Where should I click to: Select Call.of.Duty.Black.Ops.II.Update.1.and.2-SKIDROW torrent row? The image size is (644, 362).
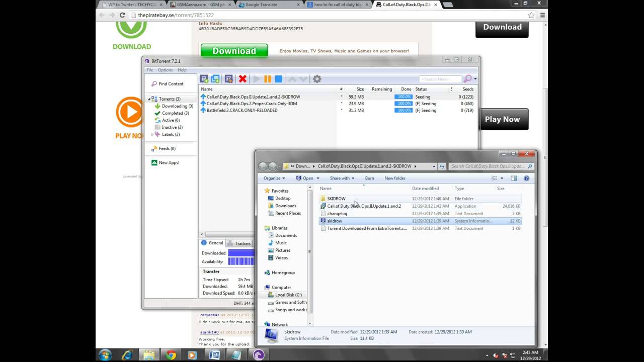pyautogui.click(x=337, y=97)
